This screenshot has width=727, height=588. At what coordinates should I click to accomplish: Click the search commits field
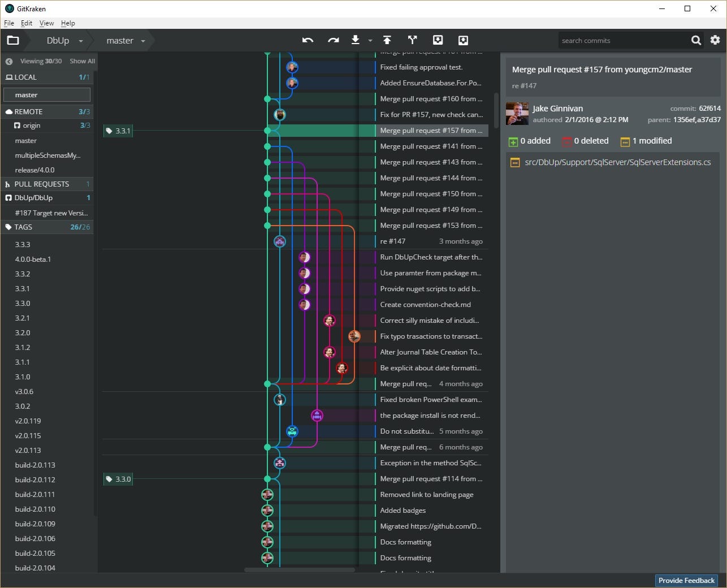click(x=622, y=40)
